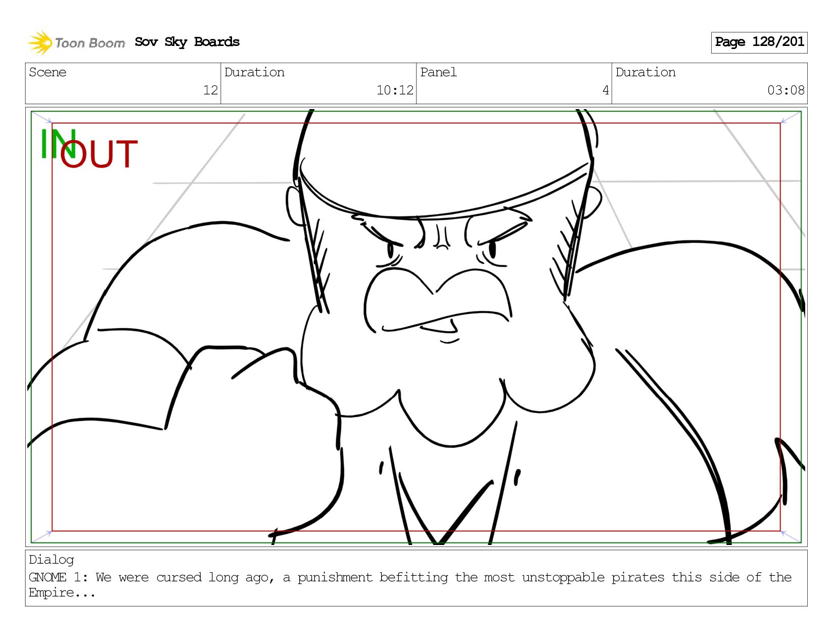Click the green 'IN' camera label
834x644 pixels.
(58, 144)
